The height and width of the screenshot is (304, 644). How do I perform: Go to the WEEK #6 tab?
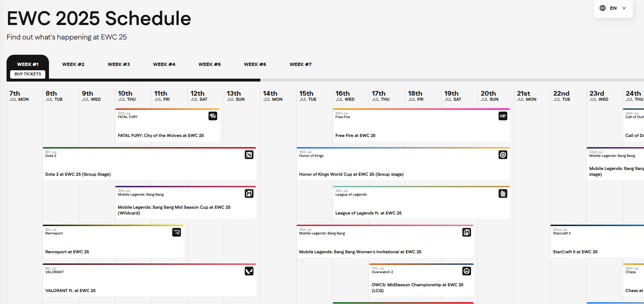255,64
